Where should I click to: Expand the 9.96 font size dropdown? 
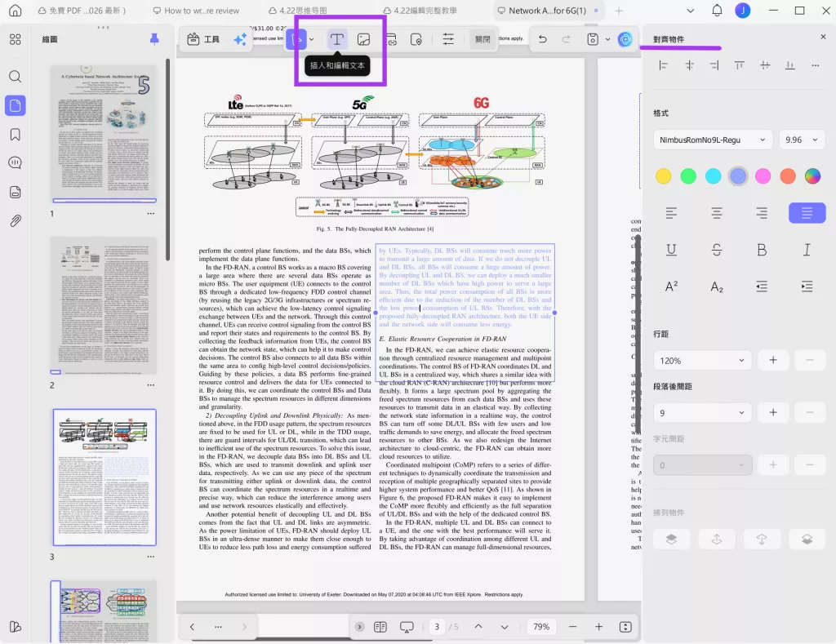(802, 140)
